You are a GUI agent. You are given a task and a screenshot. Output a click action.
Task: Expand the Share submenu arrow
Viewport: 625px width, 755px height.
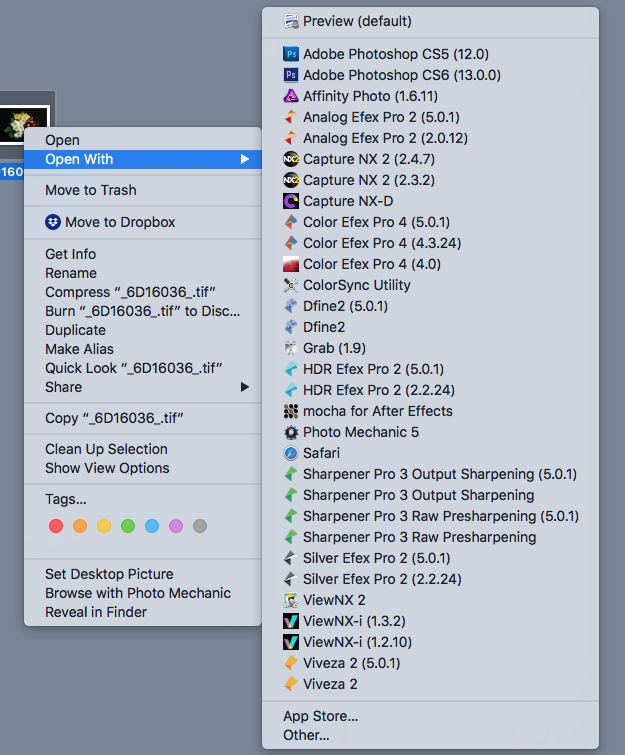point(245,387)
